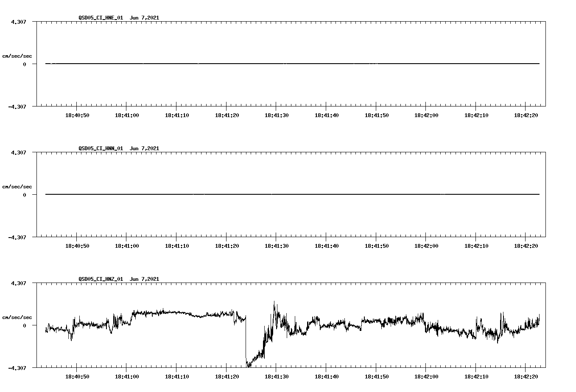Click the 18:40:50 label under HNZ plot
Screen dimensions: 576x392
[77, 377]
